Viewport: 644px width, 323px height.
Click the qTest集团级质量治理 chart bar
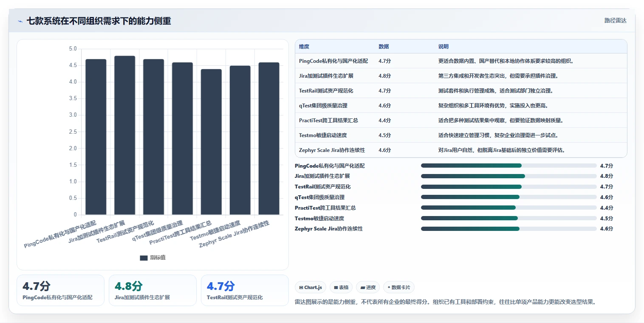182,138
